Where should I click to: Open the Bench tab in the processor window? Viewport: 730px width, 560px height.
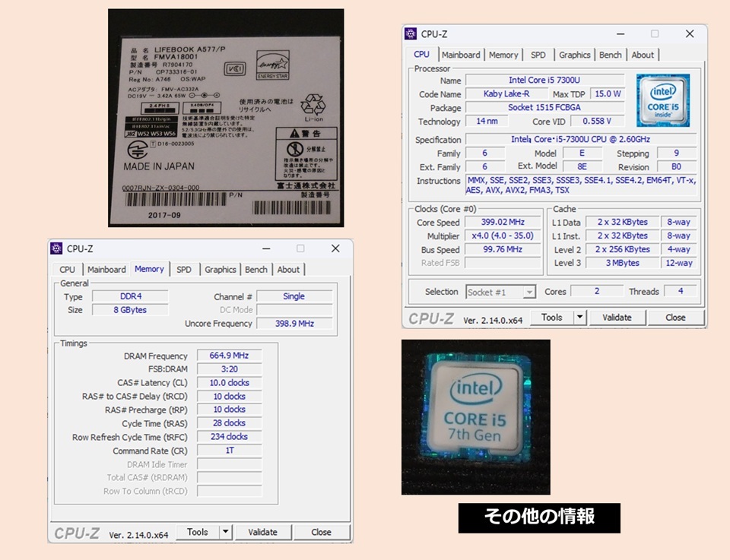click(611, 55)
